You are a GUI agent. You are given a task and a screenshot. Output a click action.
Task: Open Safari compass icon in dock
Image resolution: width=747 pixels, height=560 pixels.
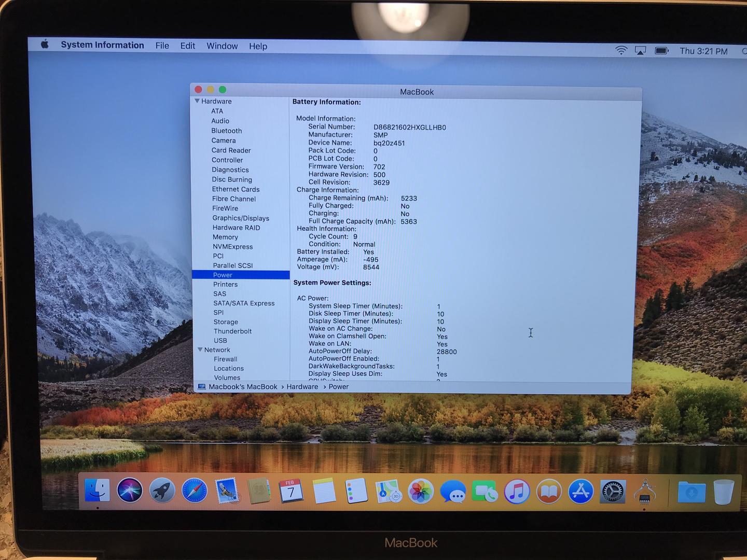point(195,490)
